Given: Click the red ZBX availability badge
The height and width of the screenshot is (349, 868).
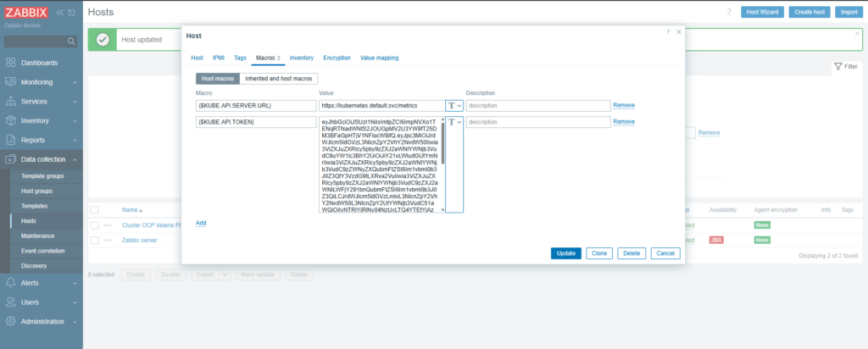Looking at the screenshot, I should click(x=716, y=240).
